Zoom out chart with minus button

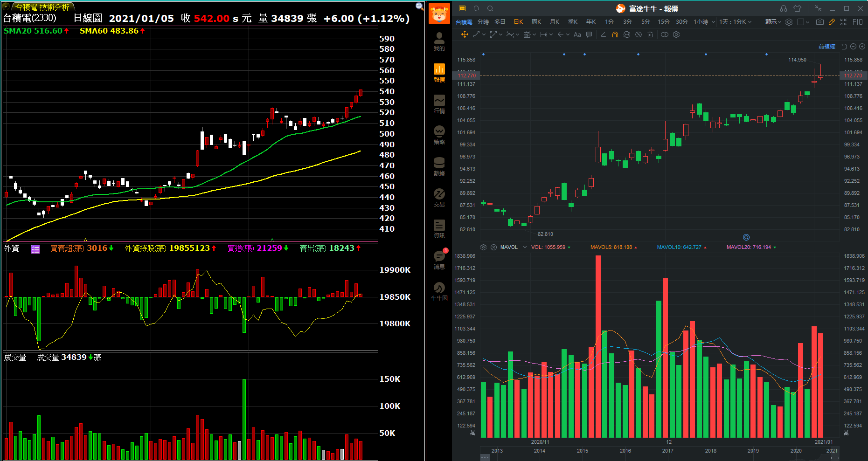853,47
